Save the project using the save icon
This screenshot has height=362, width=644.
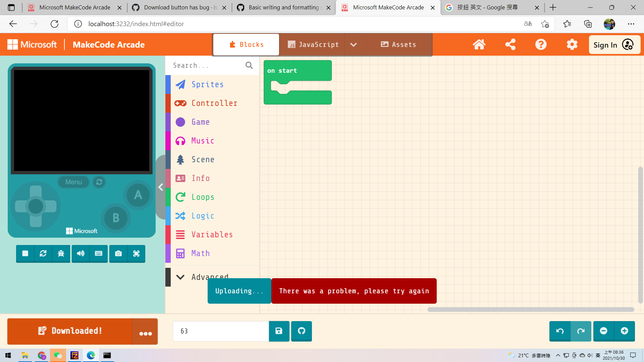click(x=279, y=331)
